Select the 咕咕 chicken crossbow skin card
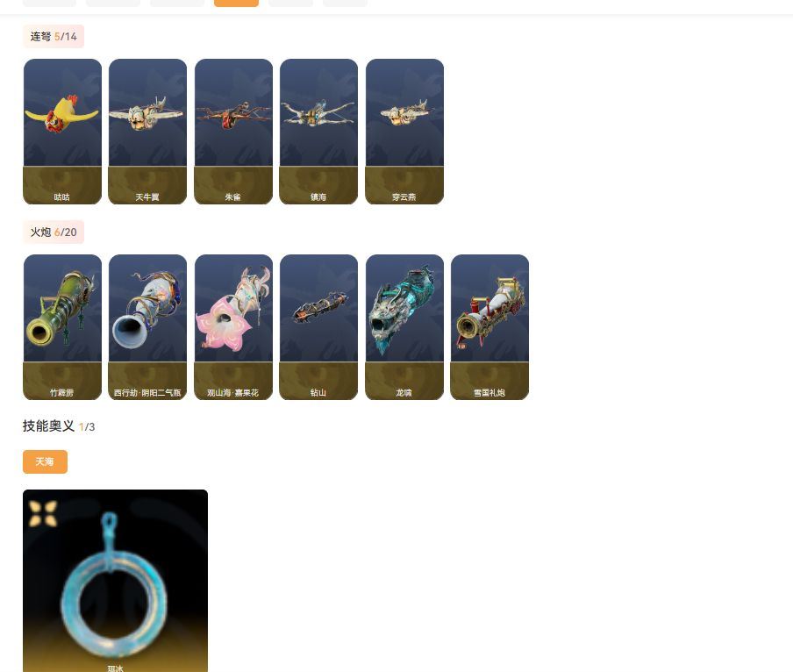The width and height of the screenshot is (793, 672). coord(62,132)
